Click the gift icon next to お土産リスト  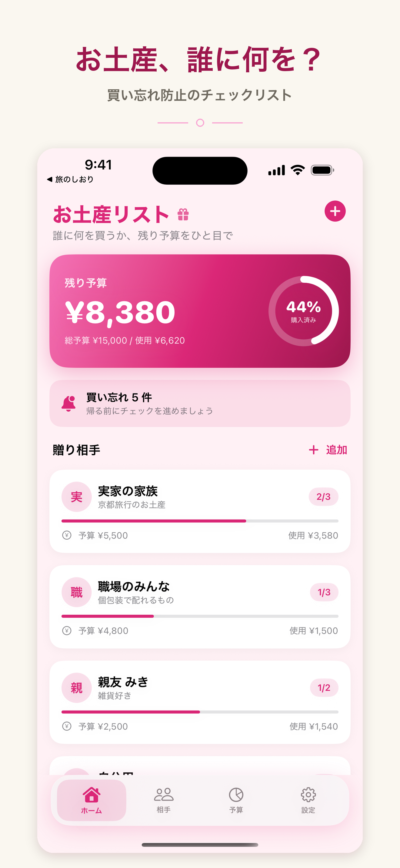click(x=183, y=214)
